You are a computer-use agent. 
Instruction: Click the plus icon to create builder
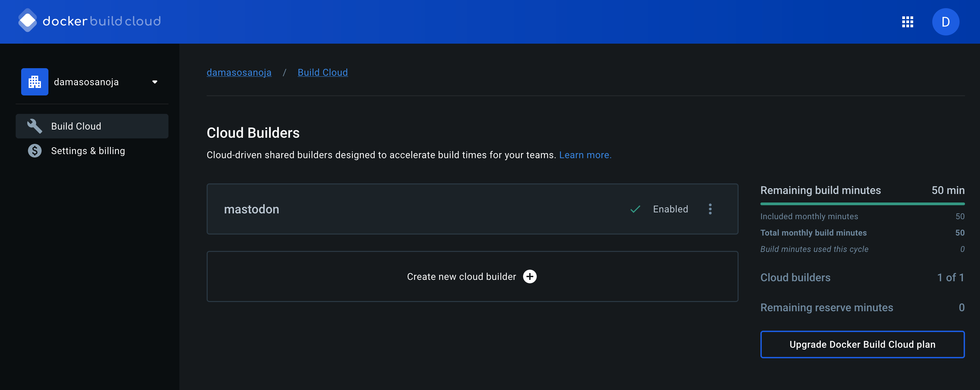pos(530,276)
